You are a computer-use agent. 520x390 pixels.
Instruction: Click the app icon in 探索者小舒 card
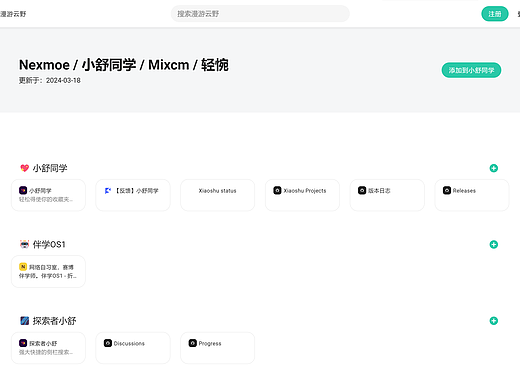tap(23, 343)
